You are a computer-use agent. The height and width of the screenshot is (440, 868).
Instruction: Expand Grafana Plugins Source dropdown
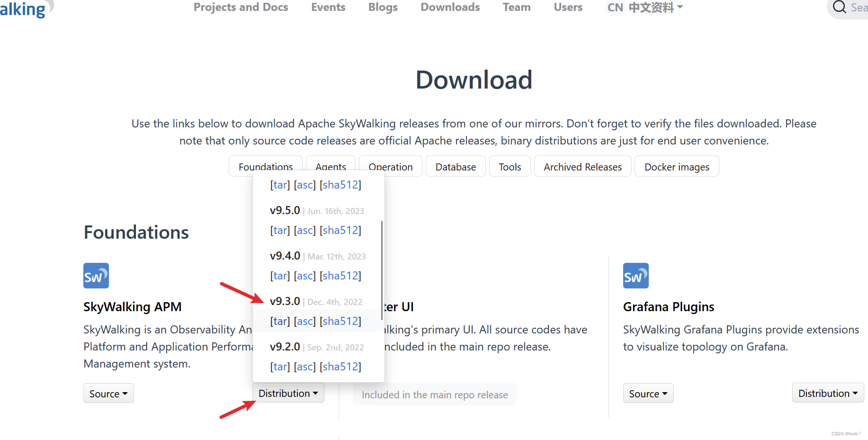pyautogui.click(x=648, y=394)
